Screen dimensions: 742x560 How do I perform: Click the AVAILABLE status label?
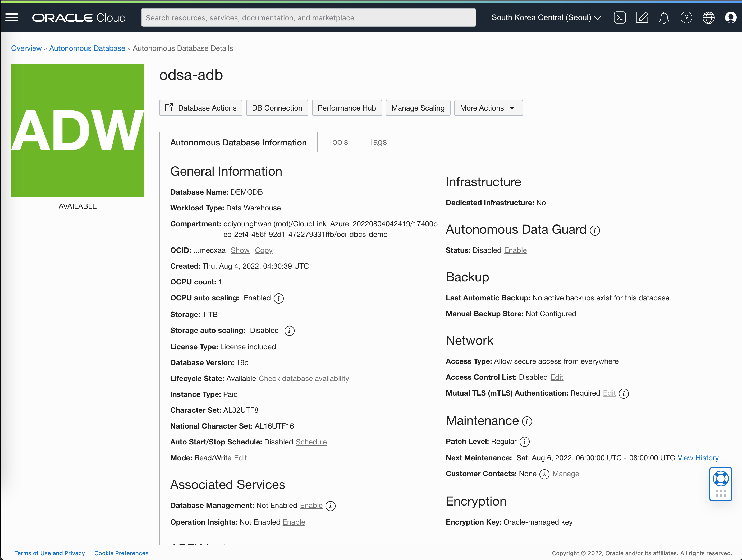click(77, 206)
